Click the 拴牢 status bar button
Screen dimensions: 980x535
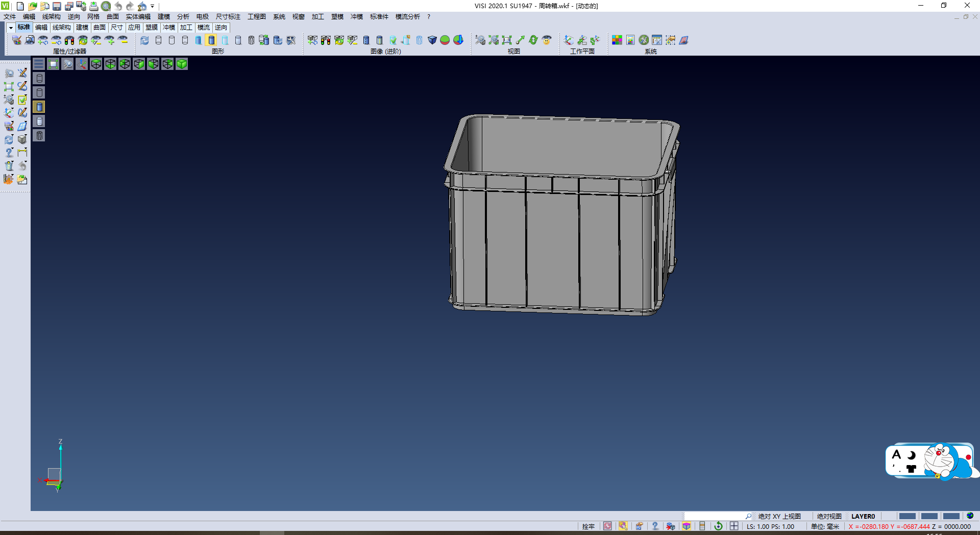(x=588, y=526)
